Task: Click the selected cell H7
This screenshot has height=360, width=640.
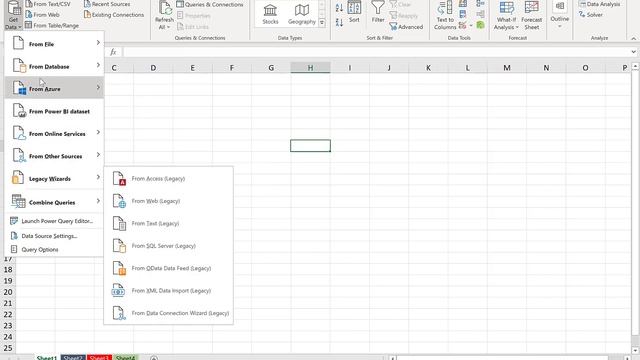Action: (310, 146)
